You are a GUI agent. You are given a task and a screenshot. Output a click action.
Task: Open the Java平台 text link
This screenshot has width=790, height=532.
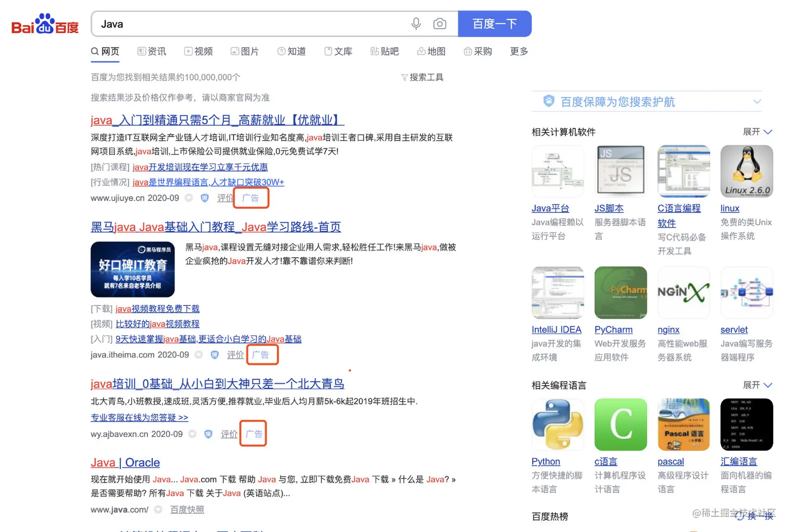click(x=550, y=208)
